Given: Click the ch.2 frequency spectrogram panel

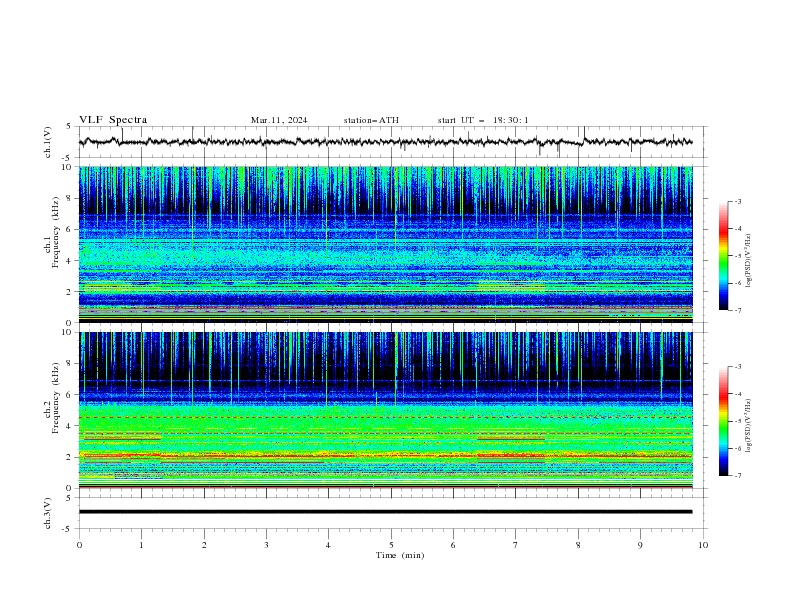Looking at the screenshot, I should [385, 410].
